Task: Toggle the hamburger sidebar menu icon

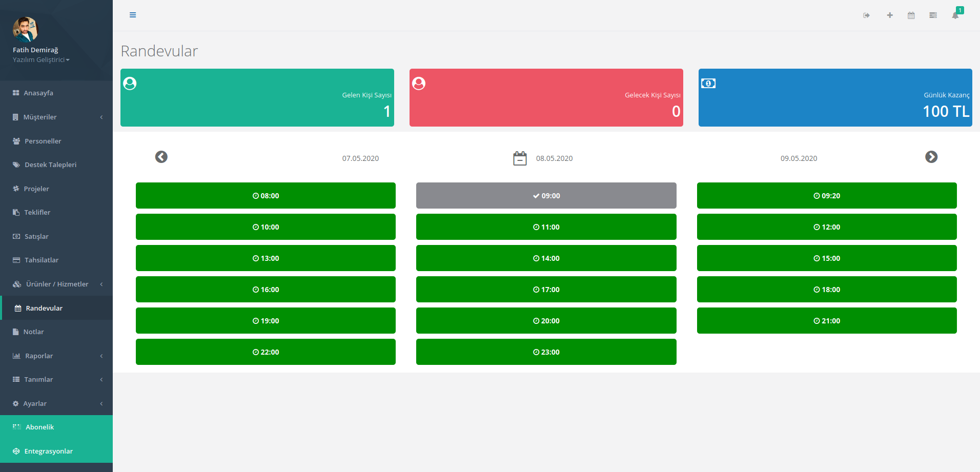Action: 133,15
